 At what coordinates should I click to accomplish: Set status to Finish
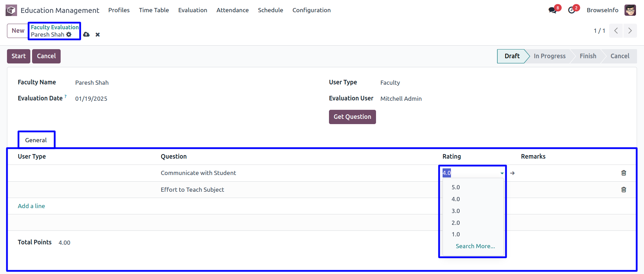click(588, 56)
